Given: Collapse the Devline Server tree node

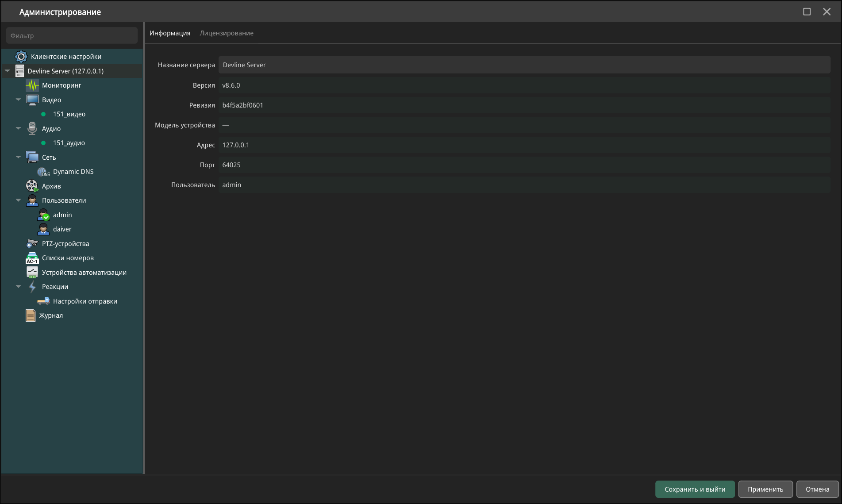Looking at the screenshot, I should (7, 71).
